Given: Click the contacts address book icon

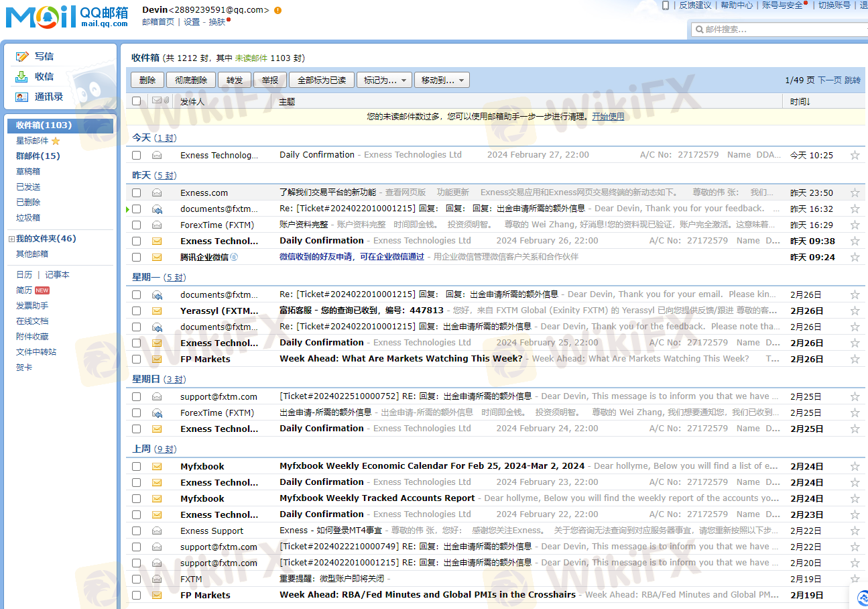Looking at the screenshot, I should (x=22, y=97).
